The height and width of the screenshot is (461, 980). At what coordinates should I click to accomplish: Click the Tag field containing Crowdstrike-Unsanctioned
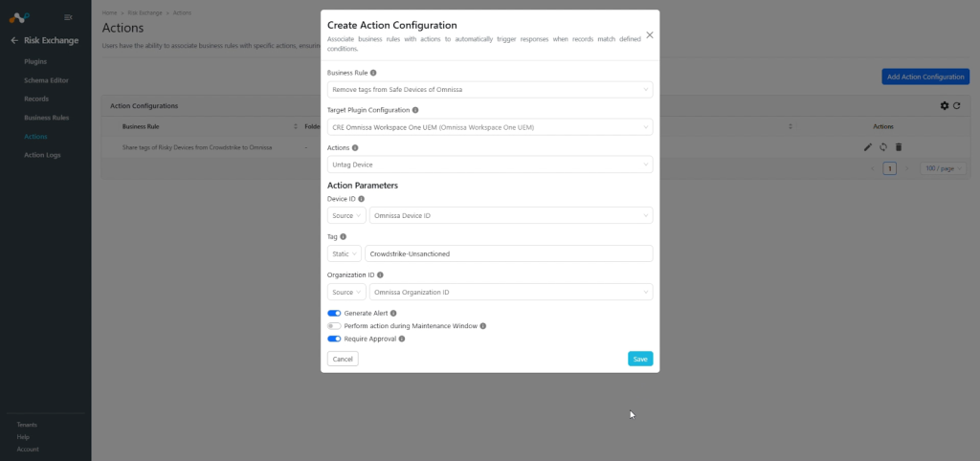click(x=509, y=253)
